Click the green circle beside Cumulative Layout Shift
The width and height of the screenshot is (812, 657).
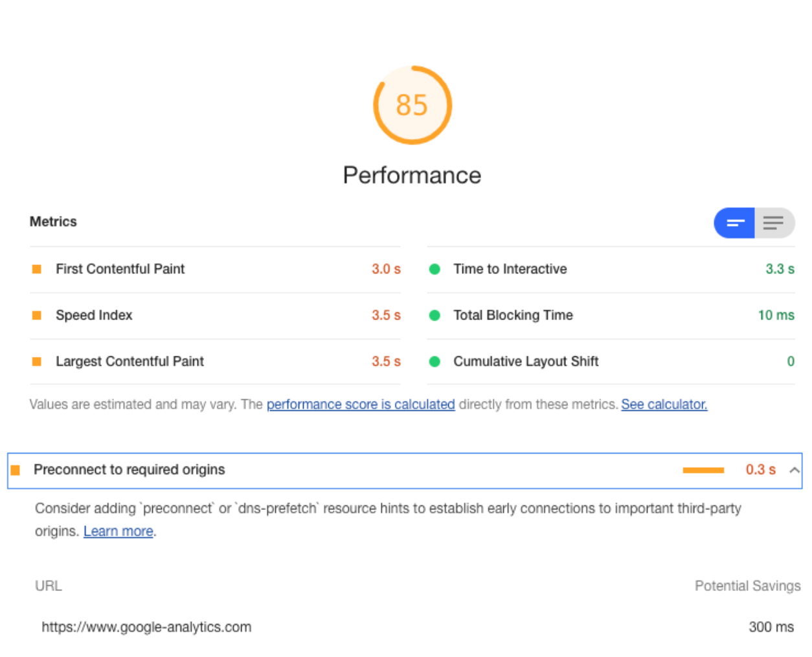[434, 362]
